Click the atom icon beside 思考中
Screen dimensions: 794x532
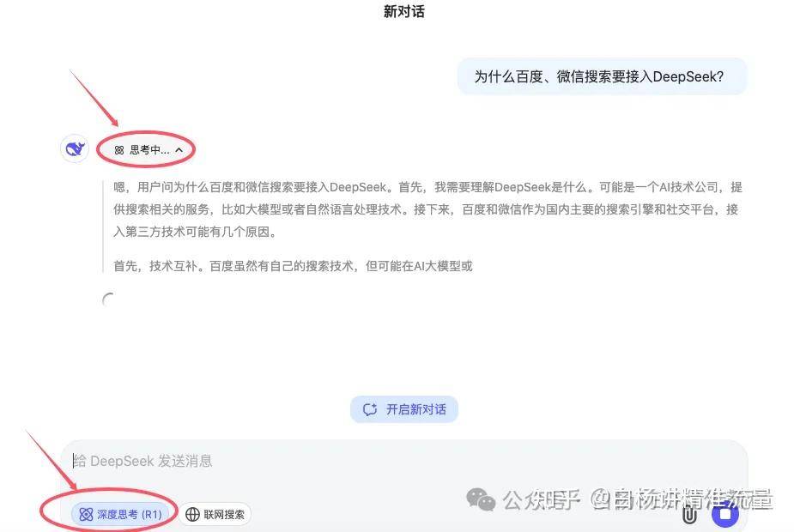point(119,150)
